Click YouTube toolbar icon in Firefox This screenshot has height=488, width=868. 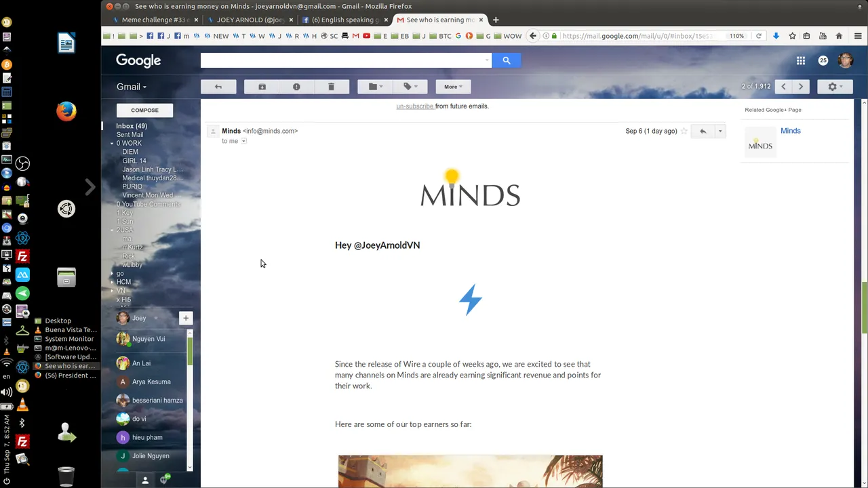point(823,36)
